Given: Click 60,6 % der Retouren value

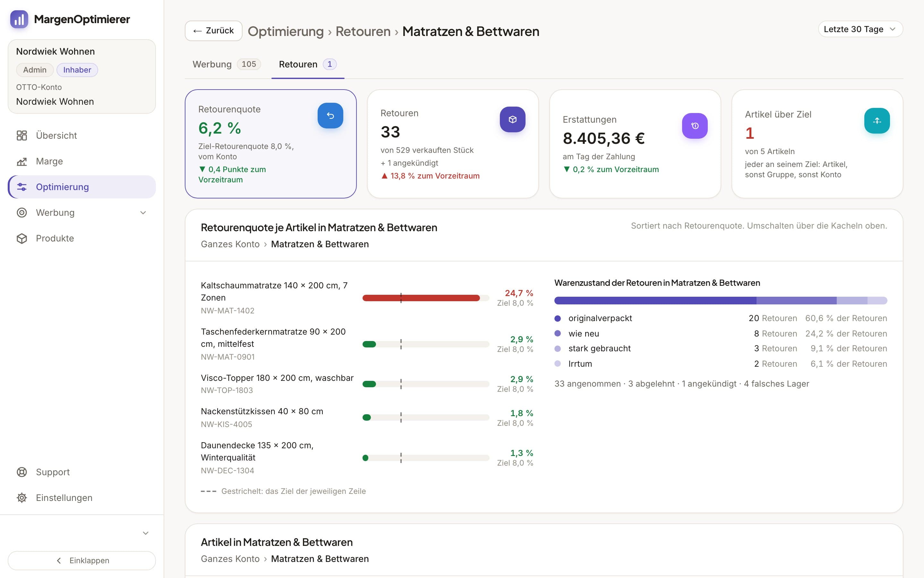Looking at the screenshot, I should tap(846, 318).
